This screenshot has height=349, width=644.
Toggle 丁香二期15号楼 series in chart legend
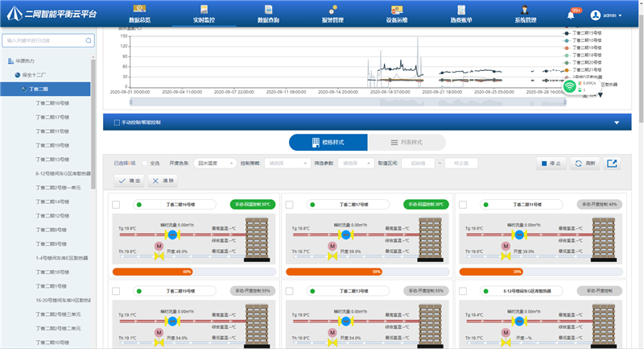(x=582, y=33)
